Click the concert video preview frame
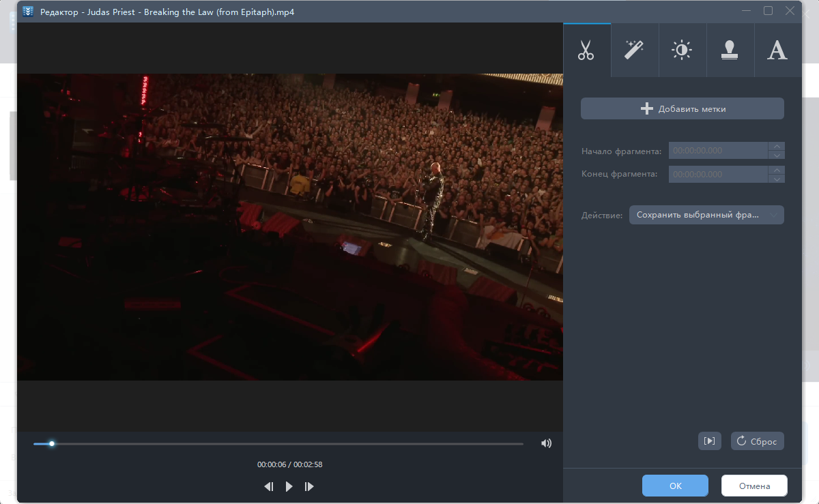The image size is (819, 504). (290, 227)
